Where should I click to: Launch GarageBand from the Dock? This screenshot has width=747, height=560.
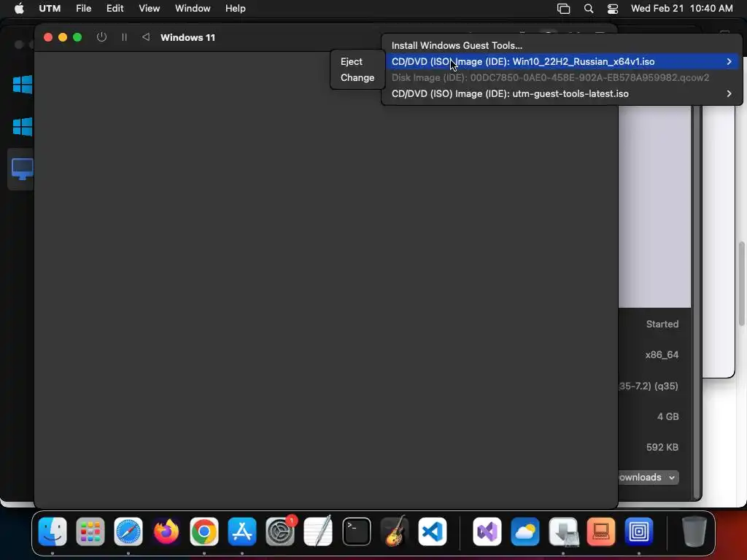pyautogui.click(x=395, y=532)
